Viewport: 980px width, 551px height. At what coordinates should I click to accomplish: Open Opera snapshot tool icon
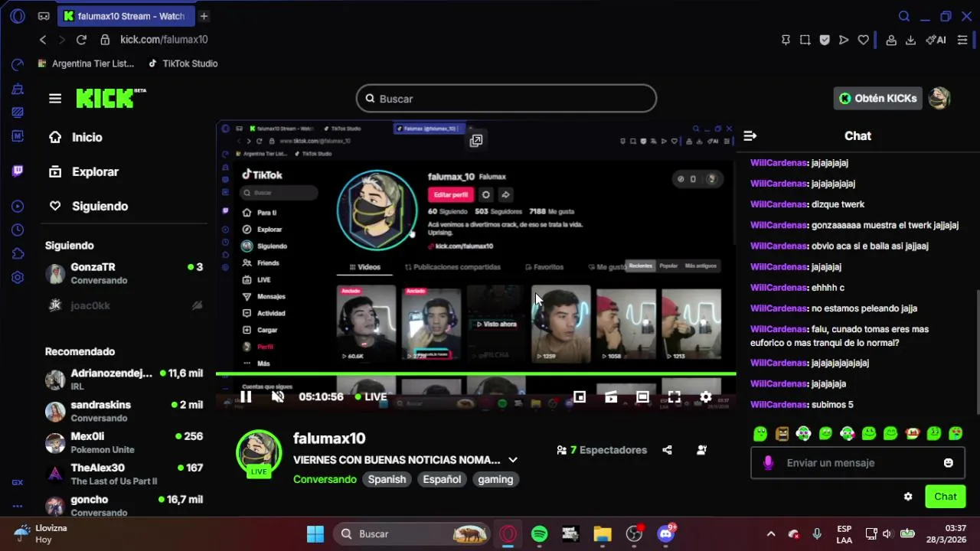805,40
